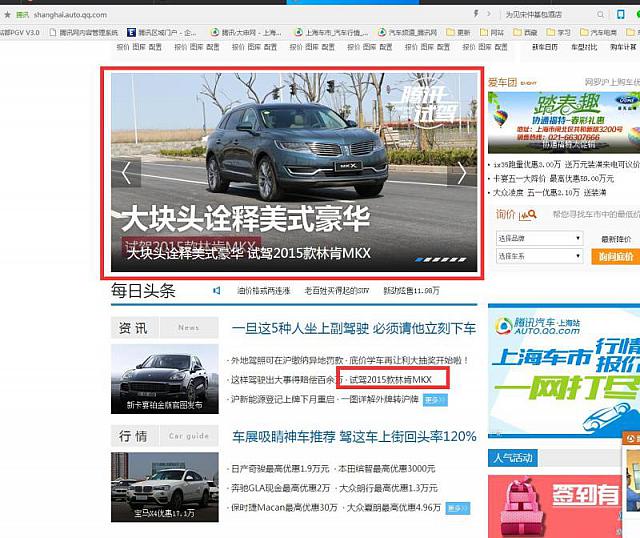Select the highlighted blue carousel indicator dot
640x538 pixels.
[419, 259]
